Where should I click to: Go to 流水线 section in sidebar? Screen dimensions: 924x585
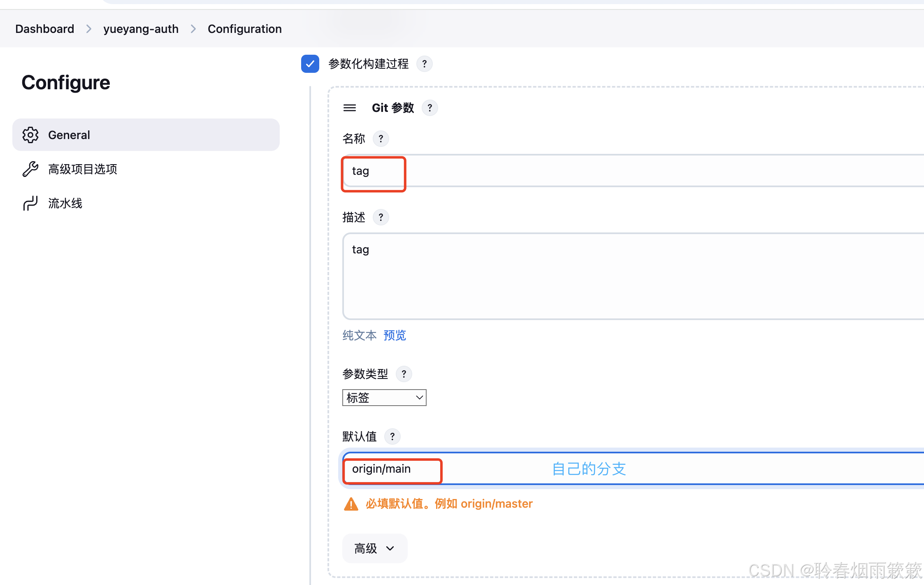65,203
